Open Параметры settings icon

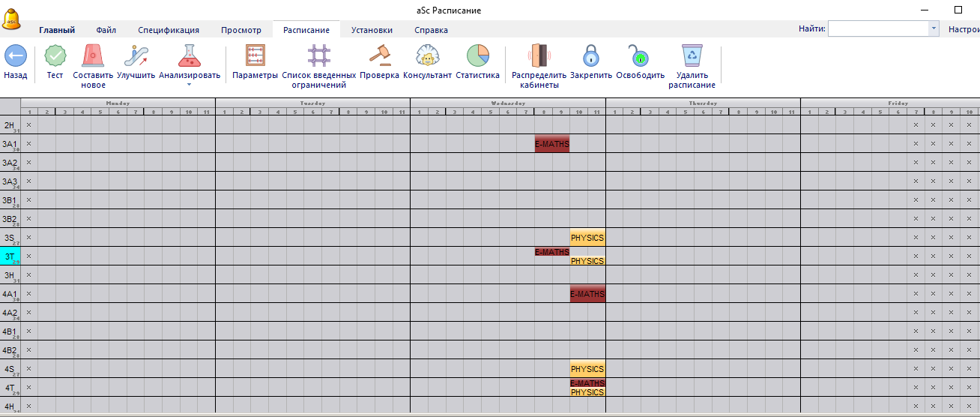pyautogui.click(x=255, y=56)
